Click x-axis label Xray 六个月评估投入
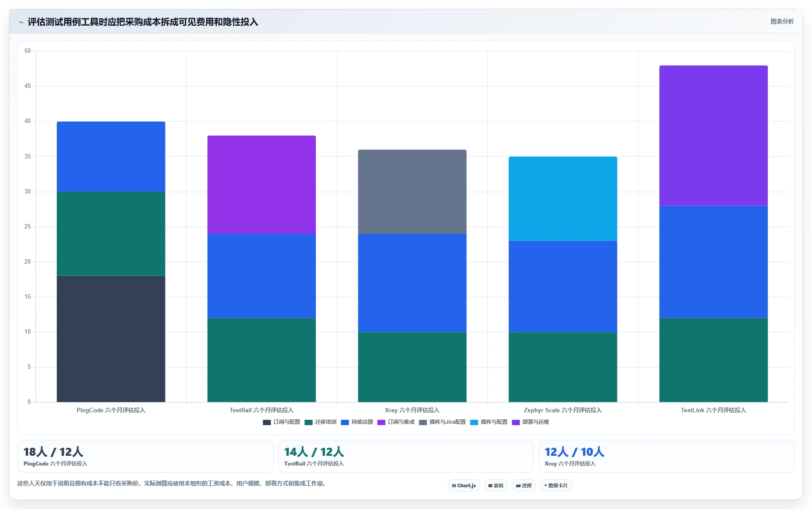The image size is (812, 509). 412,410
